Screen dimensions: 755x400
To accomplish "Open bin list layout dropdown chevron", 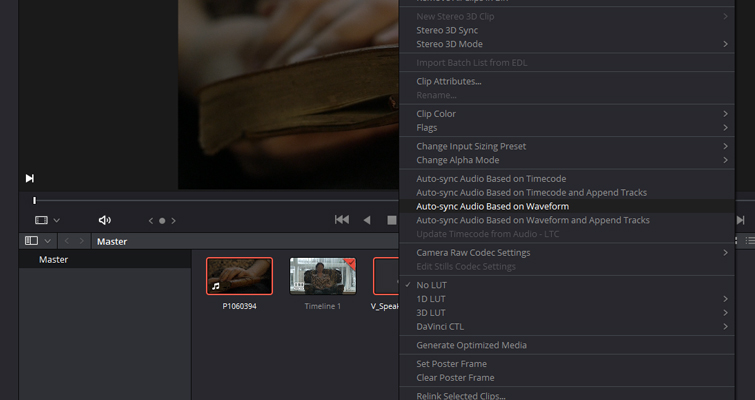I will (47, 241).
